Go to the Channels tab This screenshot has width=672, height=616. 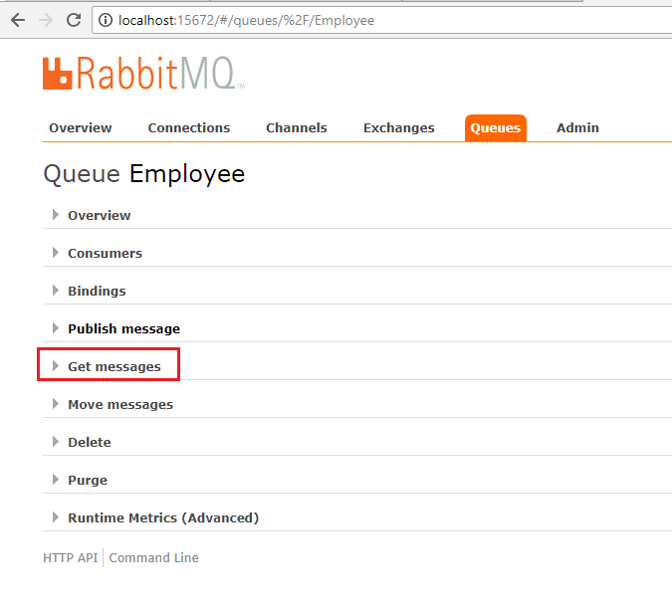coord(296,127)
